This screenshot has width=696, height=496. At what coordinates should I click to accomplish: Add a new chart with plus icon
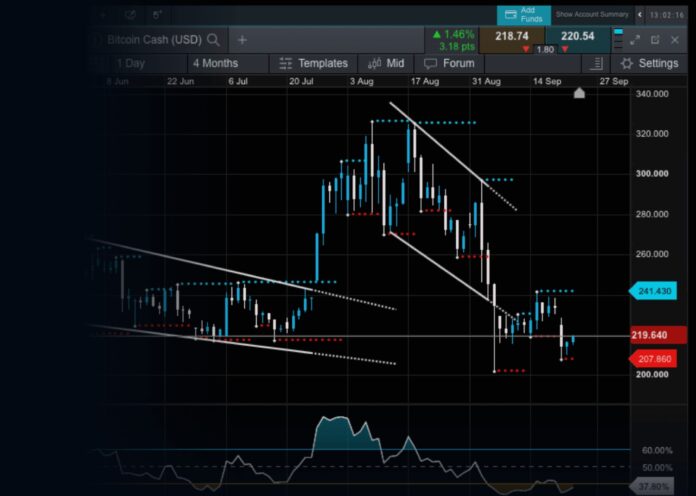pyautogui.click(x=242, y=40)
